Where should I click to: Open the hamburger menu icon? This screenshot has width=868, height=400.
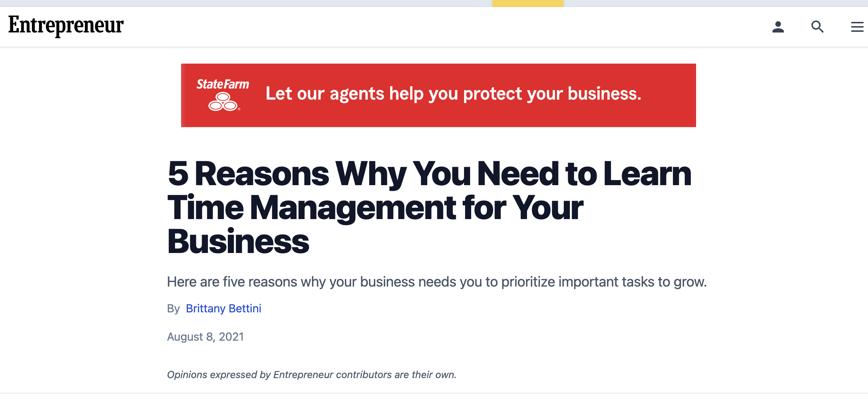coord(857,27)
